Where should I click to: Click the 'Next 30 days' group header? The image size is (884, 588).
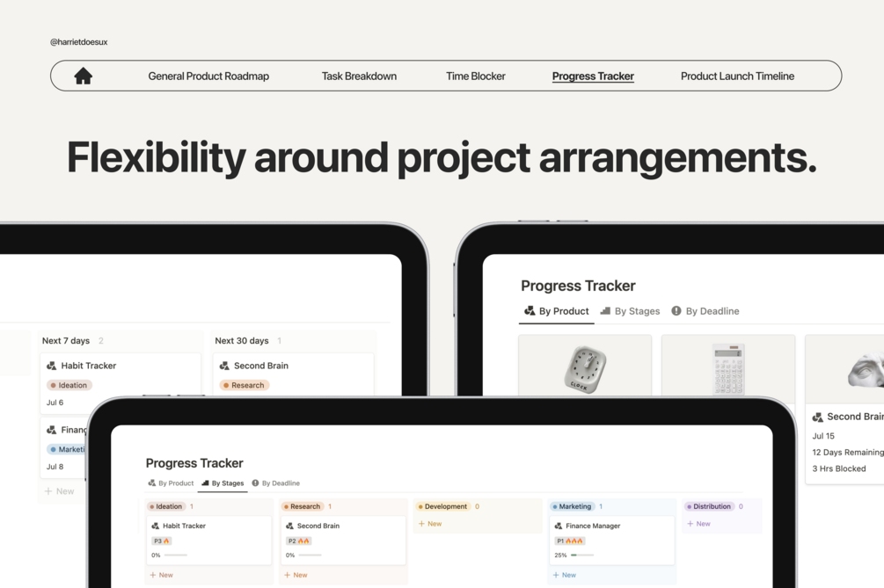[x=242, y=341]
